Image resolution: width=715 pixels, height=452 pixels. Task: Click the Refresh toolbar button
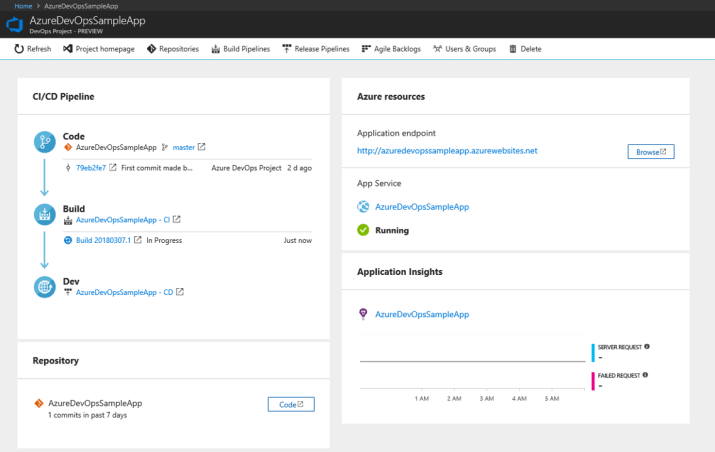point(32,48)
